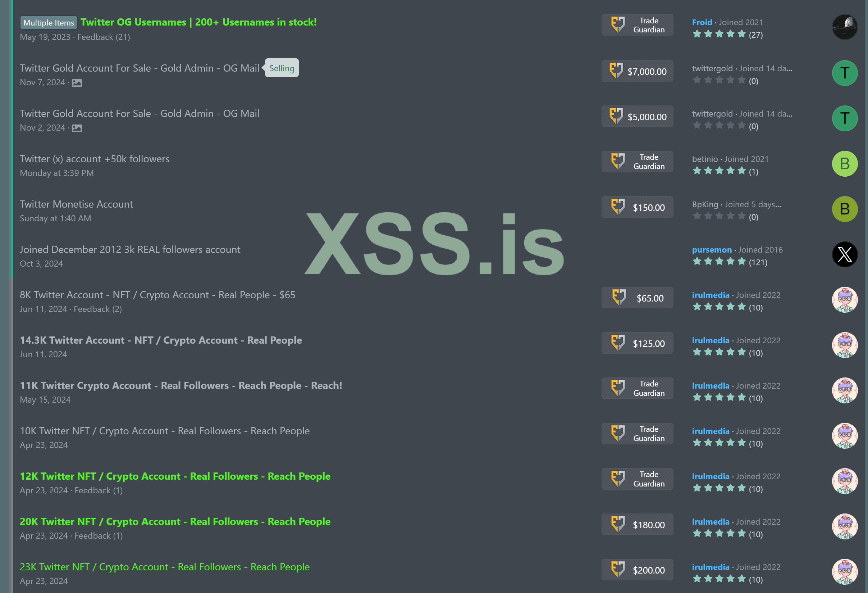Click the $5,000.00 Trade Guardian price badge
The image size is (868, 593).
pos(637,117)
